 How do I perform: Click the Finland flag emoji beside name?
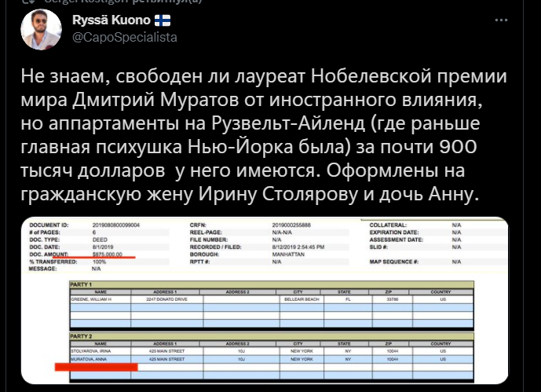[x=163, y=20]
